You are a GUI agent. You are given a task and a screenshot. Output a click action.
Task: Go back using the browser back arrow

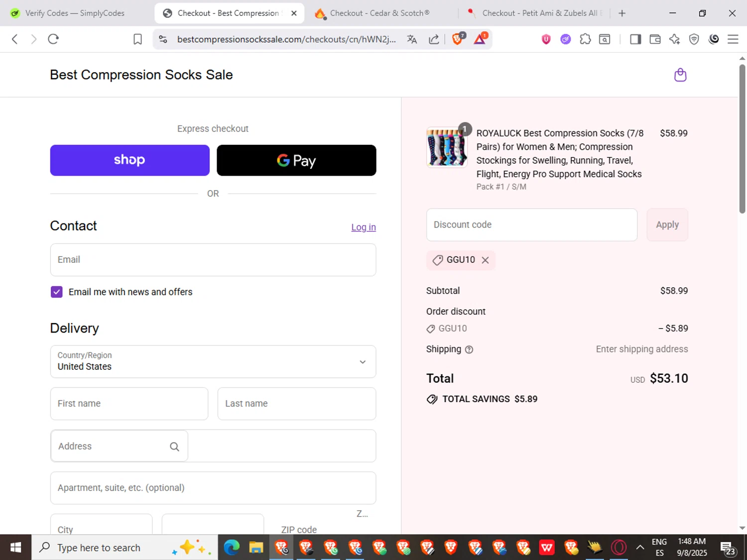point(15,39)
